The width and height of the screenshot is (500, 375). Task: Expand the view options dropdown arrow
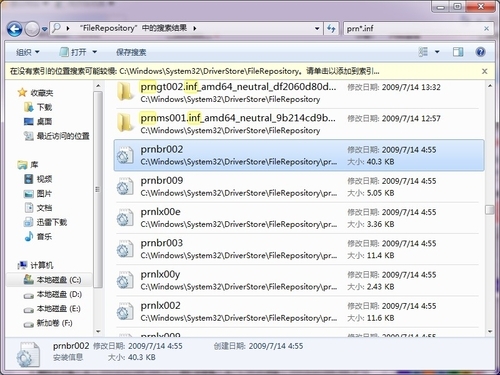click(x=437, y=52)
